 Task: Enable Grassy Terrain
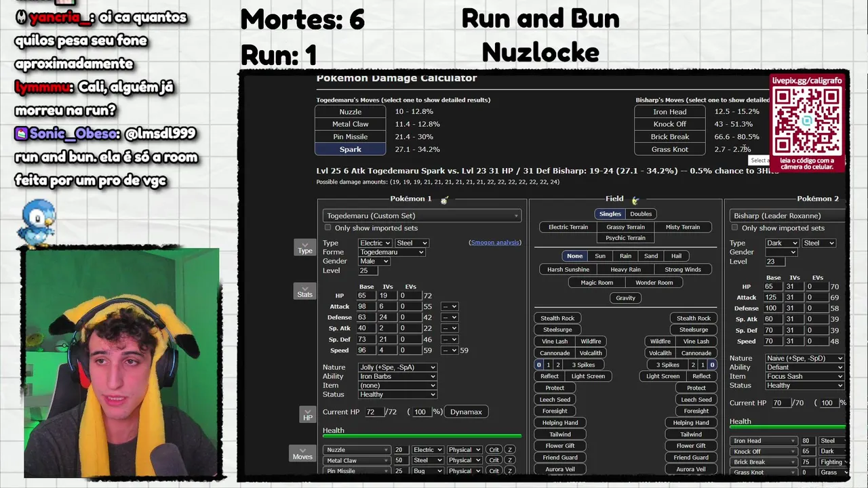coord(625,227)
